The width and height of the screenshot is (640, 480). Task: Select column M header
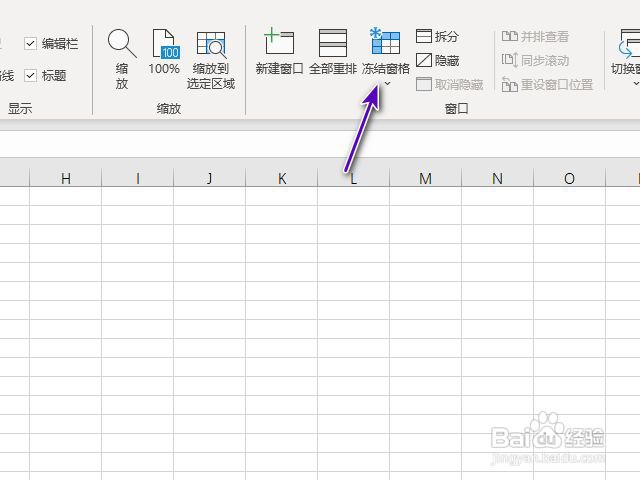tap(425, 178)
